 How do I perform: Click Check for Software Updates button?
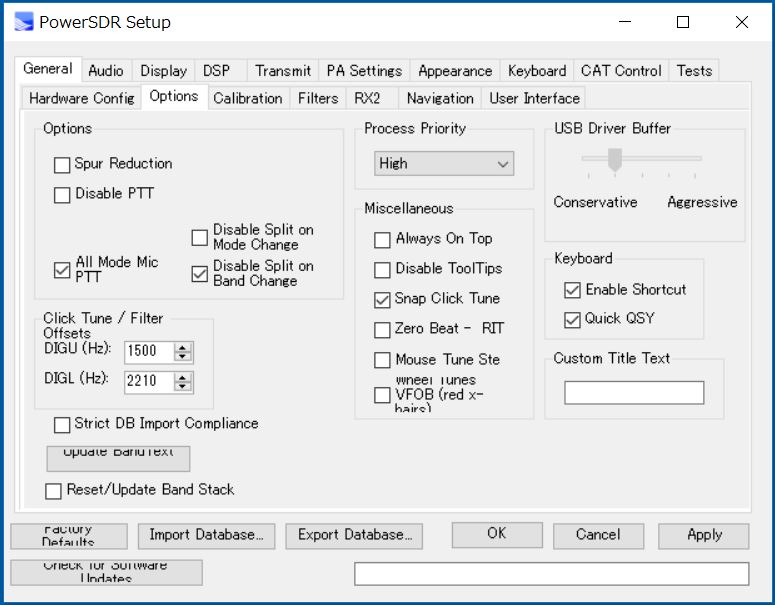pos(106,572)
